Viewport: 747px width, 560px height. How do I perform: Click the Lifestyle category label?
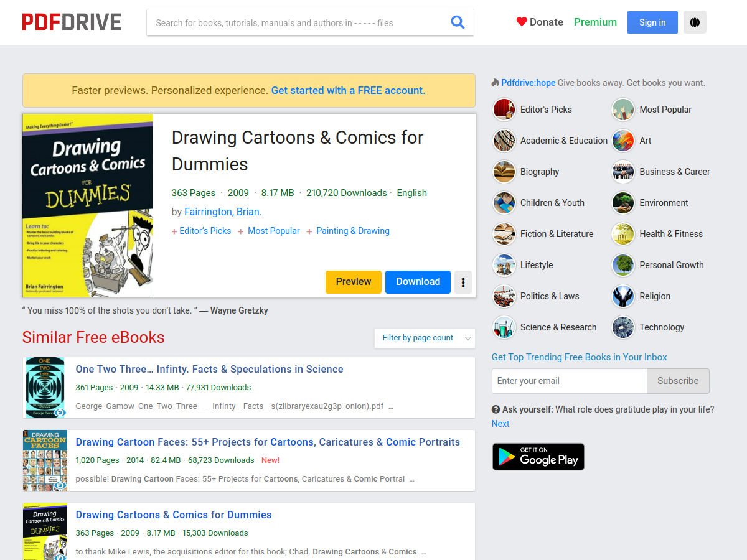(x=537, y=265)
